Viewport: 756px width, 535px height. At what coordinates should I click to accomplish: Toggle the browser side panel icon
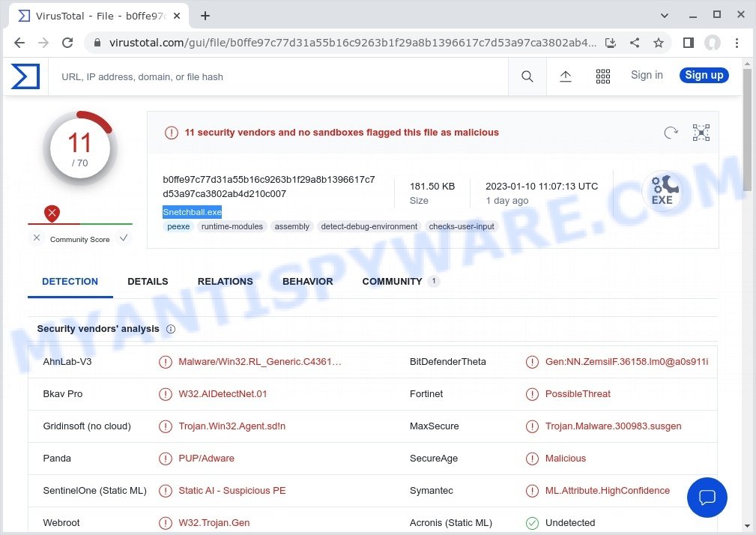(x=689, y=43)
